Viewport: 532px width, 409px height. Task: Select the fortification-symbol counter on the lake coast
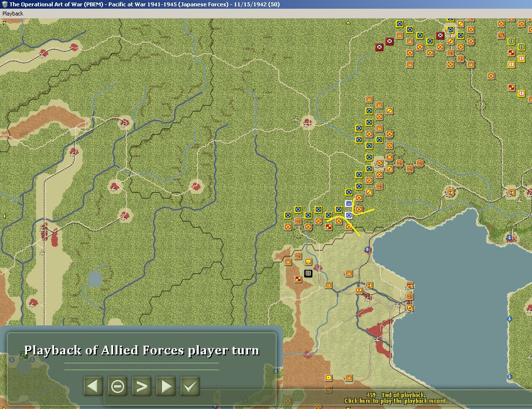(x=410, y=285)
